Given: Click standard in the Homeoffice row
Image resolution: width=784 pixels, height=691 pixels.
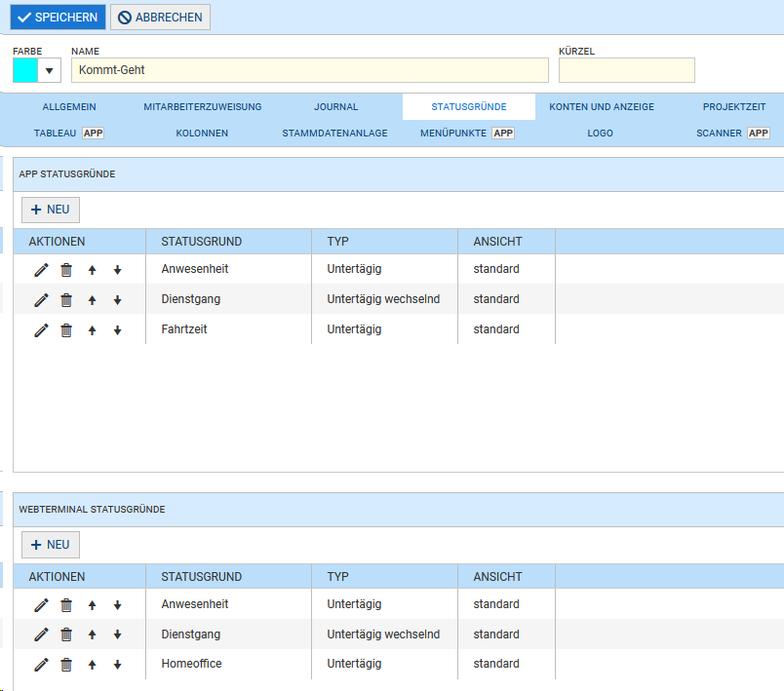Looking at the screenshot, I should tap(496, 664).
